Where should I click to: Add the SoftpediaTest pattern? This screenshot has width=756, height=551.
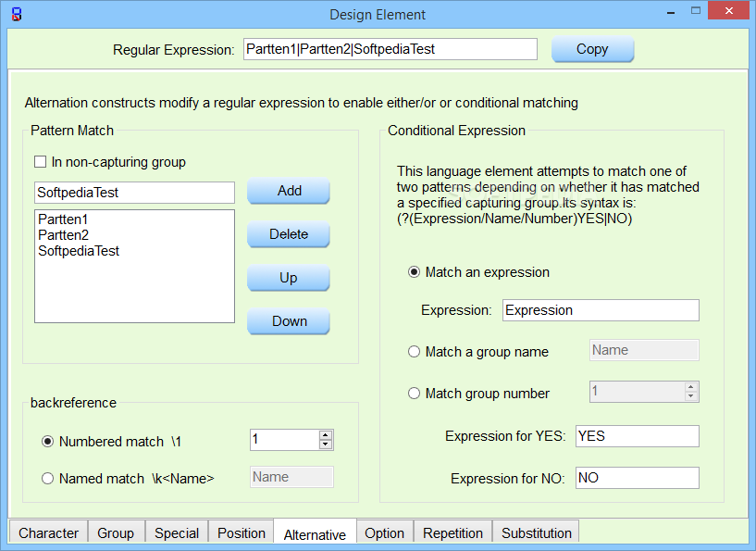point(289,191)
